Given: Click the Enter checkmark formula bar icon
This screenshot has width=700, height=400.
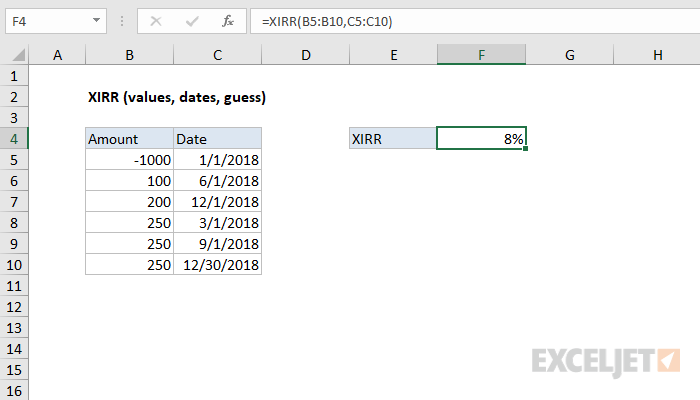Looking at the screenshot, I should click(x=192, y=21).
